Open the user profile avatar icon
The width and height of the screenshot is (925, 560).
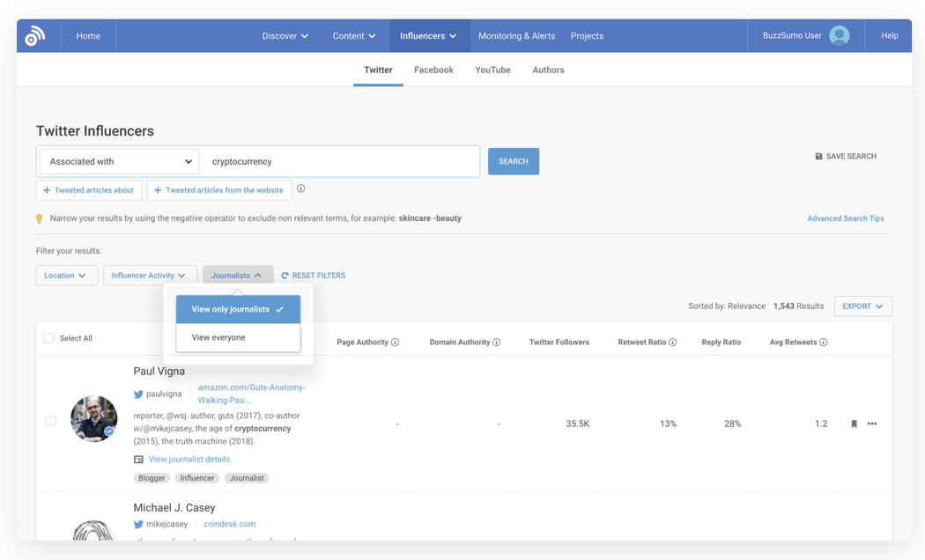click(840, 36)
